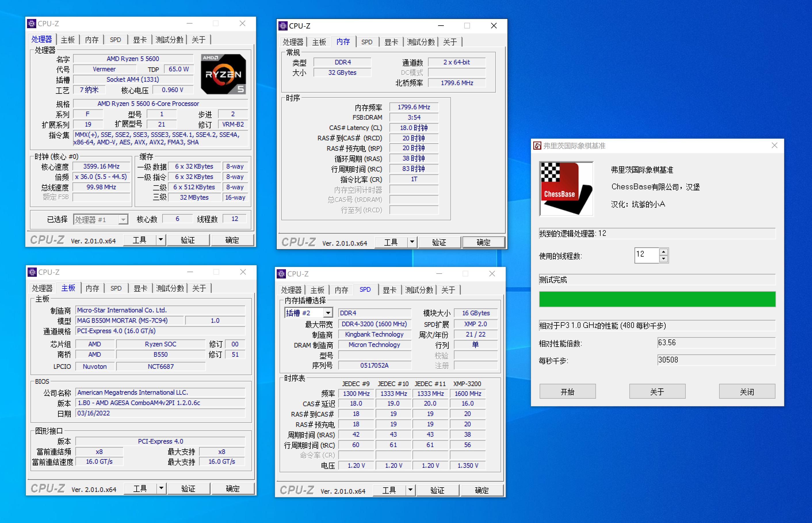The image size is (812, 523).
Task: Click CPU-Z app icon in memory window titlebar
Action: click(x=283, y=26)
